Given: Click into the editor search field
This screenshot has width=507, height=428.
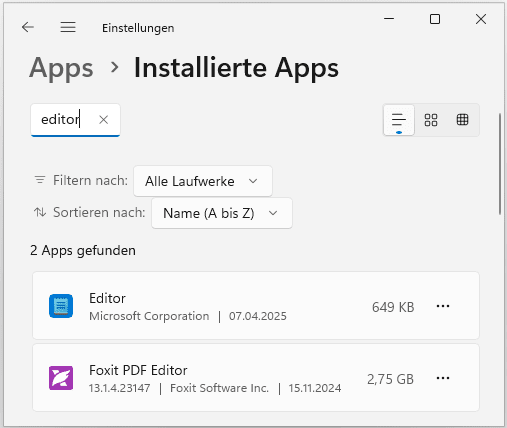Looking at the screenshot, I should (75, 120).
